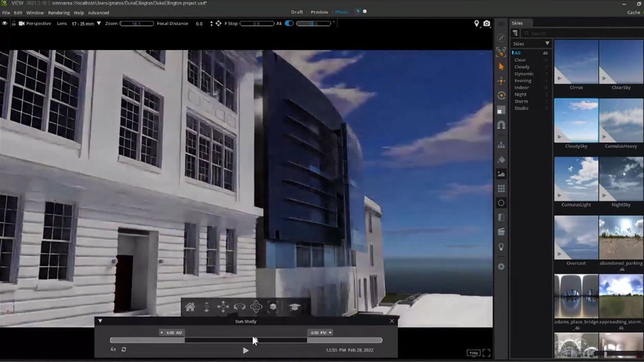Viewport: 644px width, 362px height.
Task: Select the Night category in Skies list
Action: click(x=520, y=94)
